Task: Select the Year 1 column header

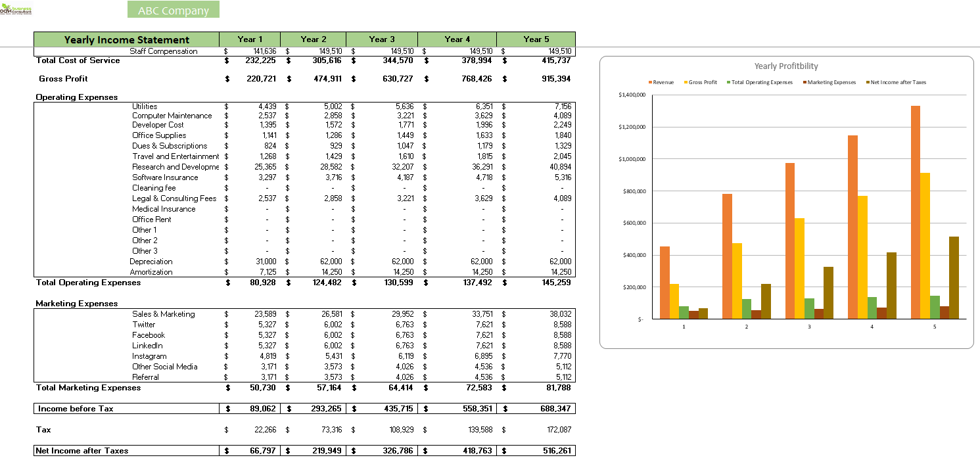Action: click(x=250, y=39)
